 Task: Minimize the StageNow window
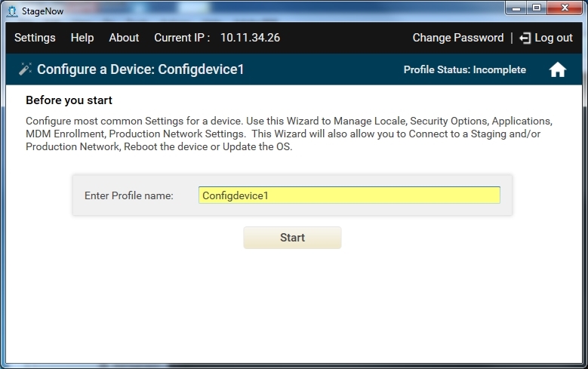point(516,8)
